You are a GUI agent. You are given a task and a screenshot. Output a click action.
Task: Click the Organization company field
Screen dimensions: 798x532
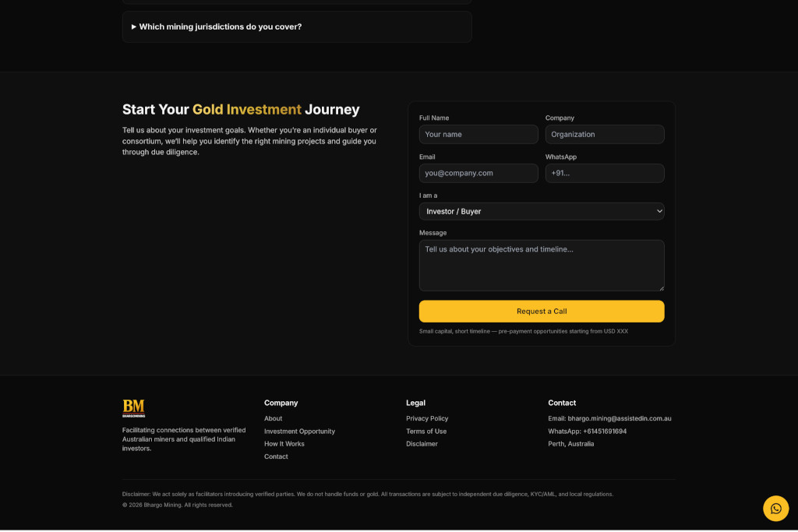[605, 134]
